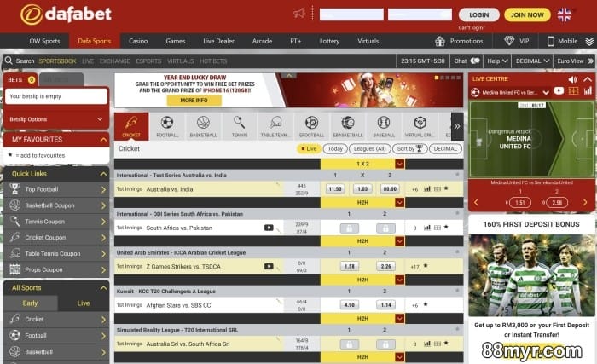
Task: Open Top Football quick link
Action: pos(56,189)
